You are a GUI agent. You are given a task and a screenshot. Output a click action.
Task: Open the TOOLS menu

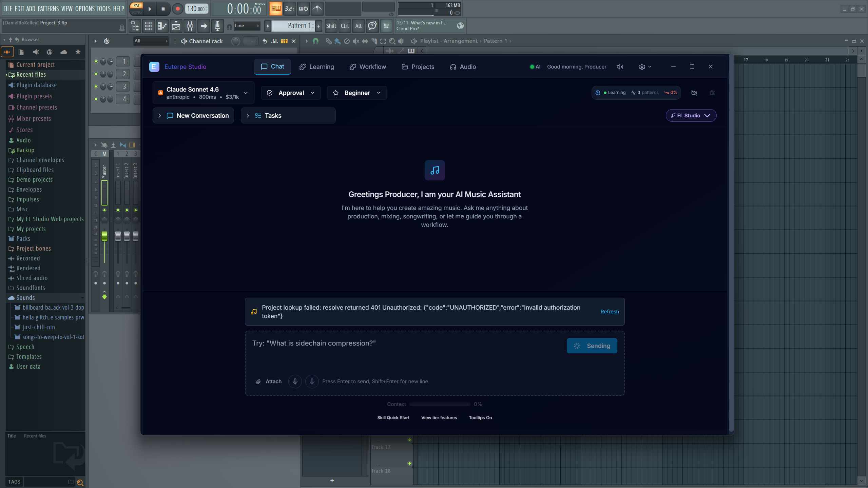point(103,9)
